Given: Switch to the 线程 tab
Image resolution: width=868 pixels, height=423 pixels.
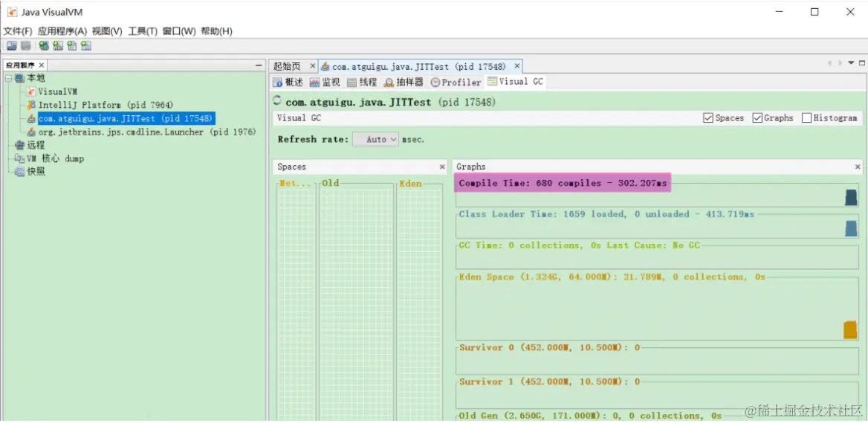Looking at the screenshot, I should click(x=362, y=83).
